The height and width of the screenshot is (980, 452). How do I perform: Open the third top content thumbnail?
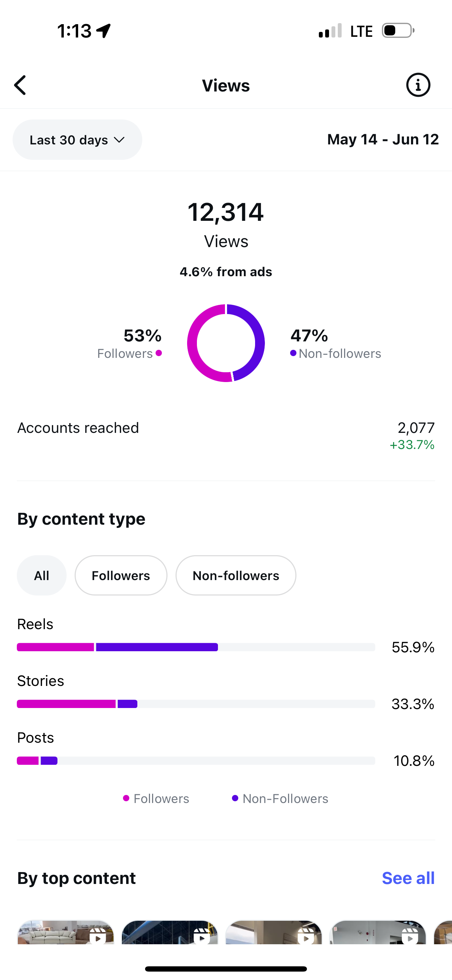(x=274, y=932)
